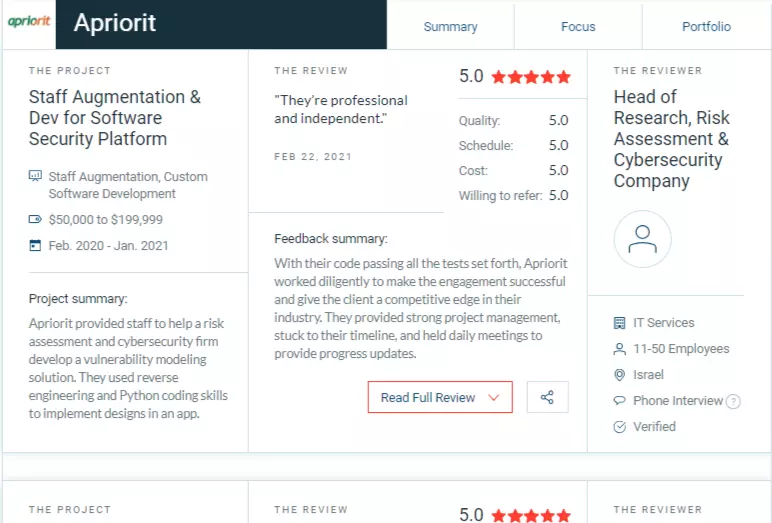The height and width of the screenshot is (523, 772).
Task: Click the employees person icon
Action: coord(619,349)
